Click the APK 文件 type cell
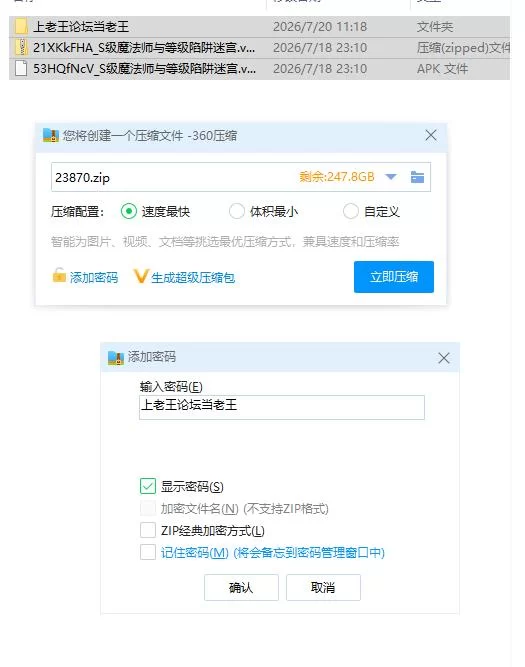Viewport: 525px width, 667px height. tap(442, 68)
